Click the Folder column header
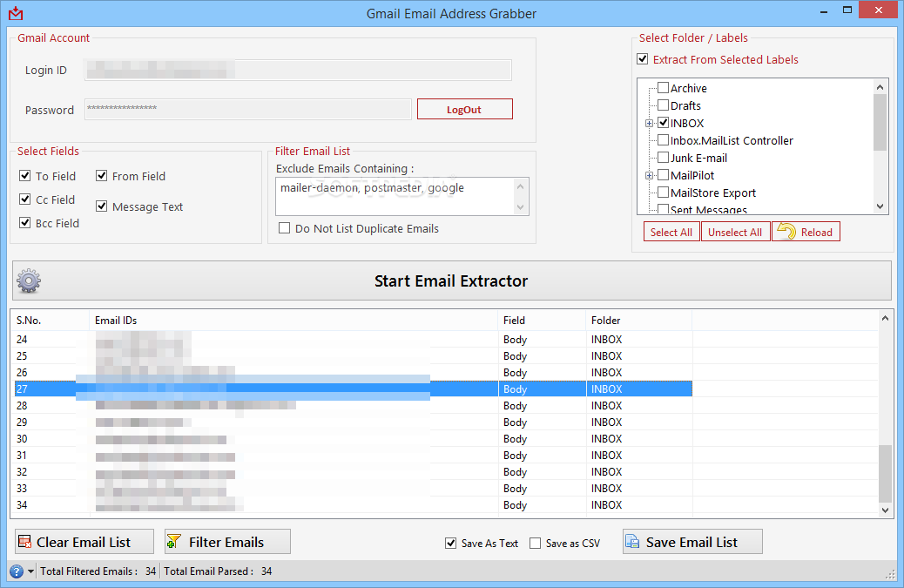 (638, 320)
